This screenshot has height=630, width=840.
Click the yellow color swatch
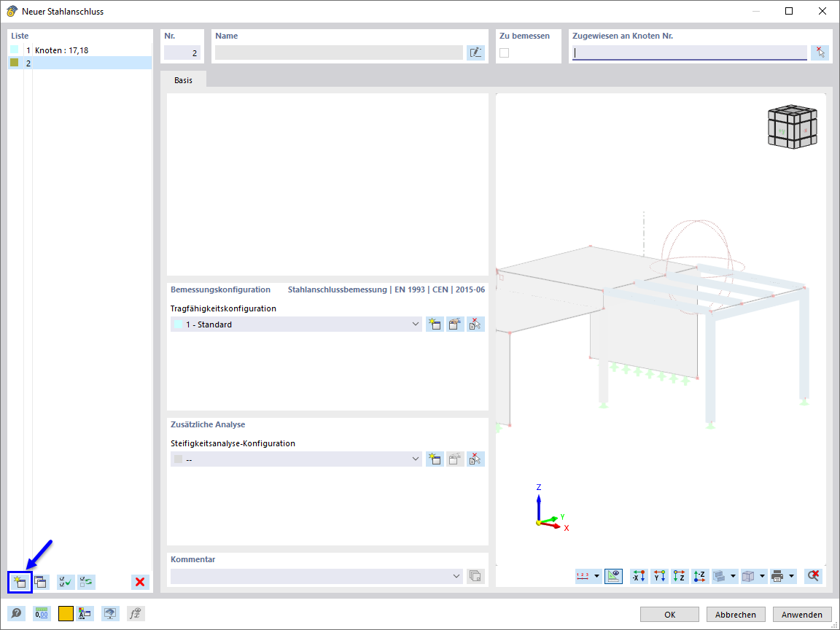point(66,613)
